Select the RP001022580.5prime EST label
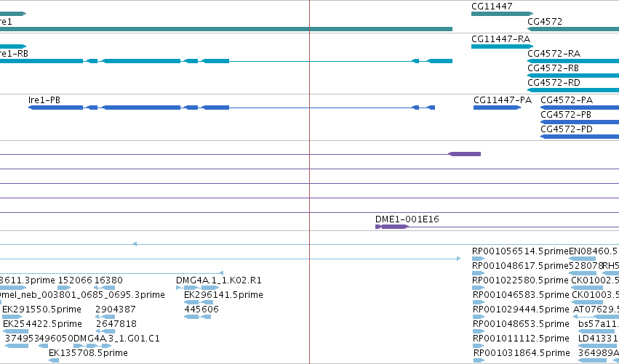619x364 pixels. coord(520,280)
